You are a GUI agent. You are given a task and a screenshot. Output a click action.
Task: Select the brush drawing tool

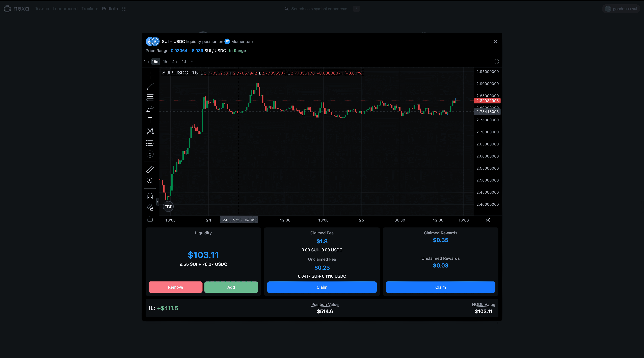click(150, 109)
